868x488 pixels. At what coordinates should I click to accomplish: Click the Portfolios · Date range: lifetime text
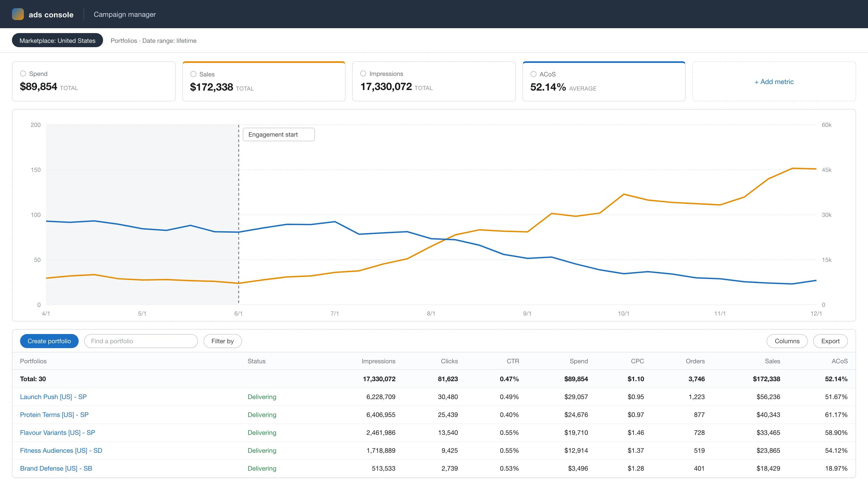[x=153, y=41]
